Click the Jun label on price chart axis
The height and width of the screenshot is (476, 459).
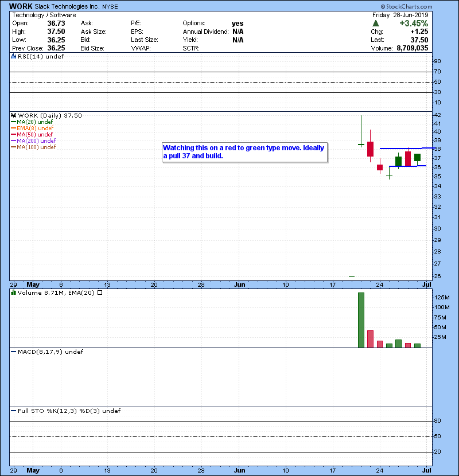[239, 285]
